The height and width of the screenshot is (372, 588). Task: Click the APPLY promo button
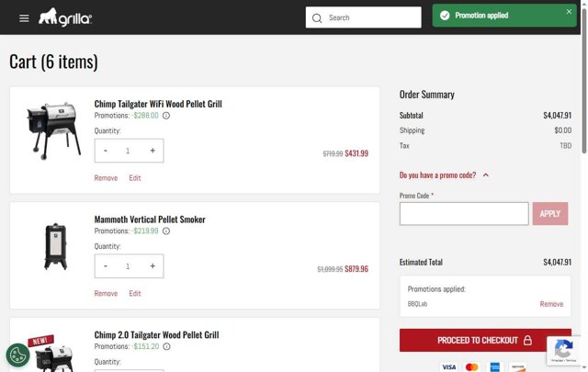[x=550, y=214]
